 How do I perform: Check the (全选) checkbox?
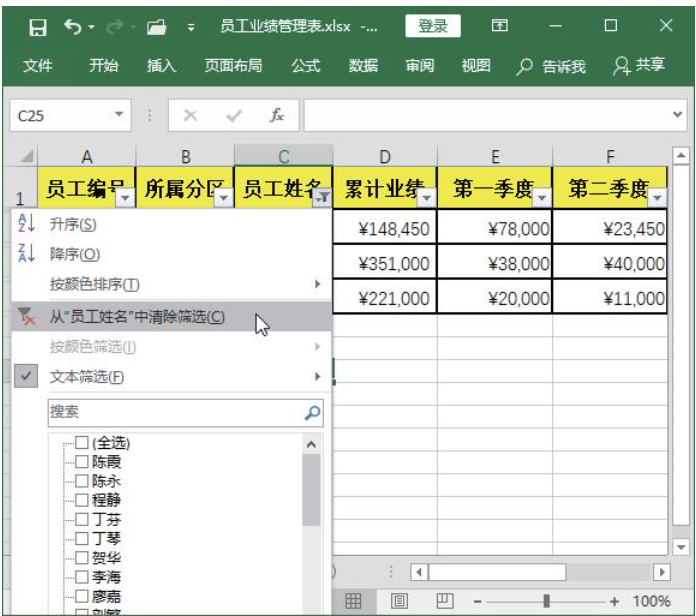click(81, 442)
